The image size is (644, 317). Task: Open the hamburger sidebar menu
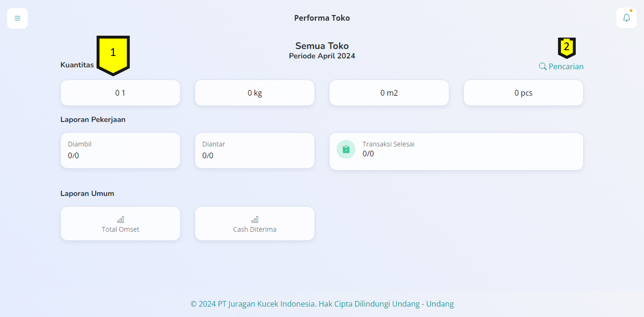click(17, 18)
